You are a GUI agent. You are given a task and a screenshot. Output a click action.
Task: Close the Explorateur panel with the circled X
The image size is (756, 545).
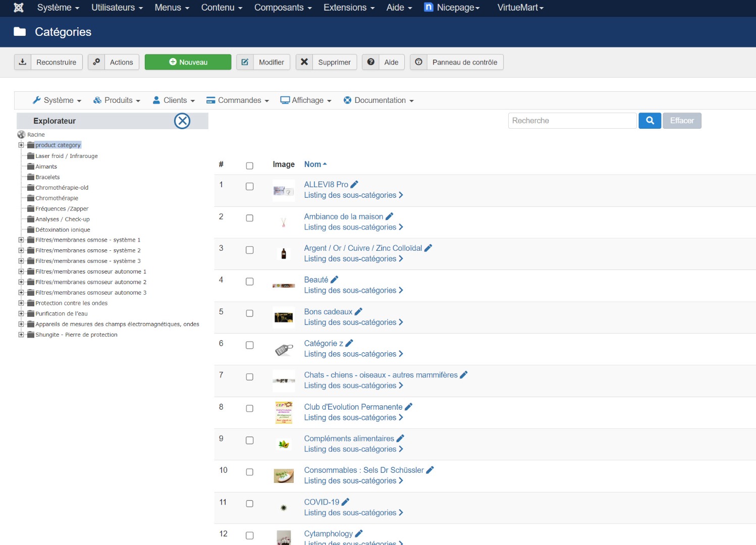click(182, 121)
